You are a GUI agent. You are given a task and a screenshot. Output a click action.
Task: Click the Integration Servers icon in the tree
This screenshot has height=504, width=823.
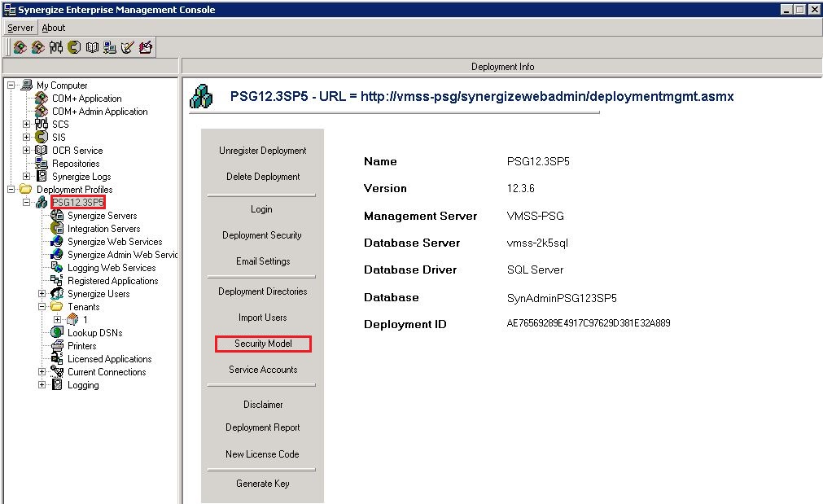tap(57, 228)
